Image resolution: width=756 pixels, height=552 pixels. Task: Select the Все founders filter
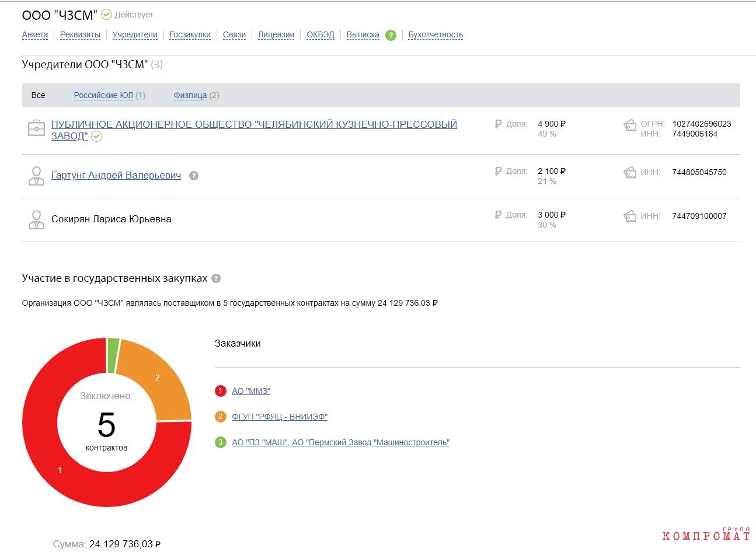[39, 95]
